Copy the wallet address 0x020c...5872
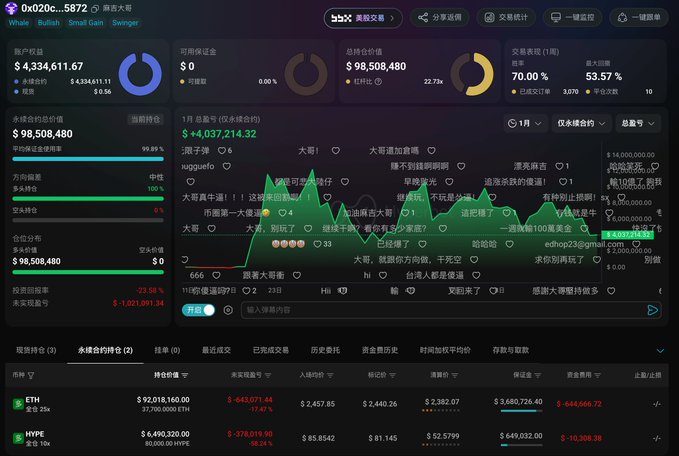The width and height of the screenshot is (679, 456). tap(95, 8)
